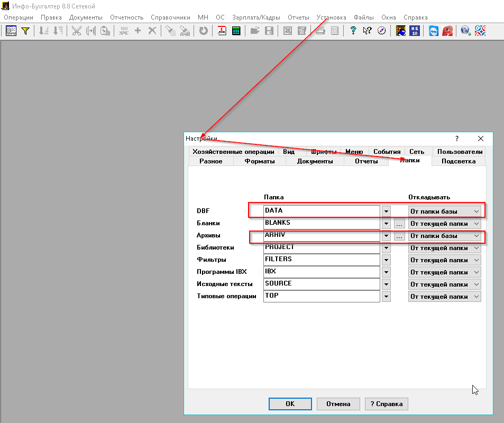
Task: Click the red-blue ornament pattern icon
Action: 480,31
